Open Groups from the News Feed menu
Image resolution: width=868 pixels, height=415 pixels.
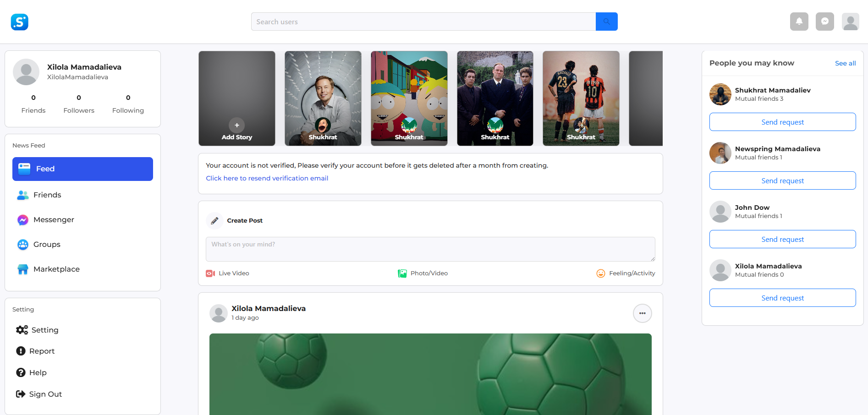pos(47,245)
